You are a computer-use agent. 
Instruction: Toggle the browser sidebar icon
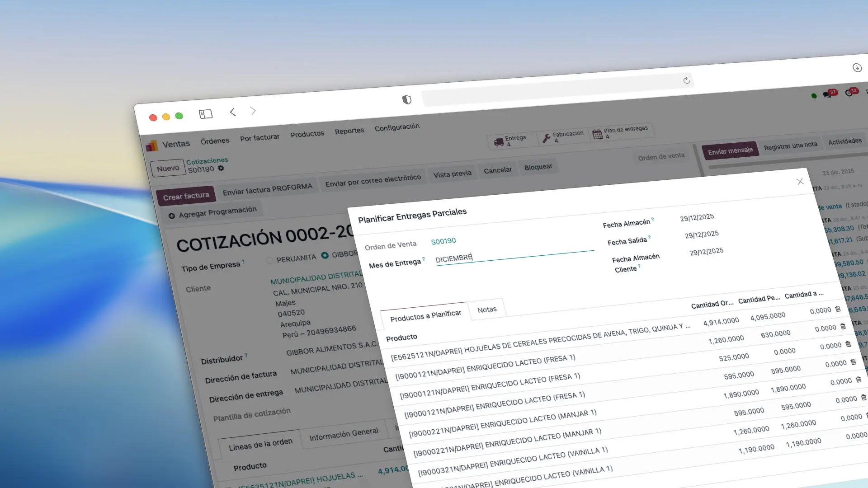[205, 114]
